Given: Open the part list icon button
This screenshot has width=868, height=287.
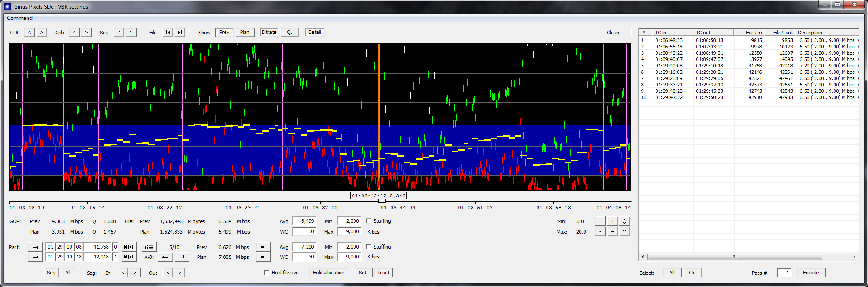Looking at the screenshot, I should pos(149,247).
